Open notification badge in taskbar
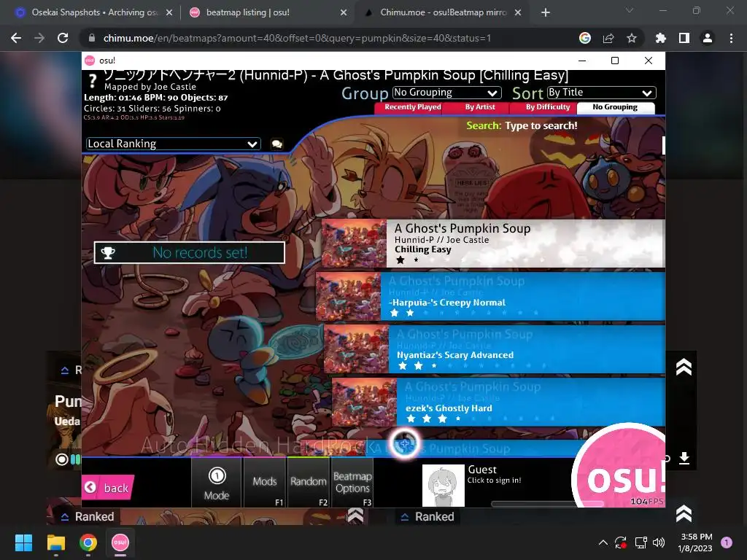The image size is (747, 560). [726, 542]
